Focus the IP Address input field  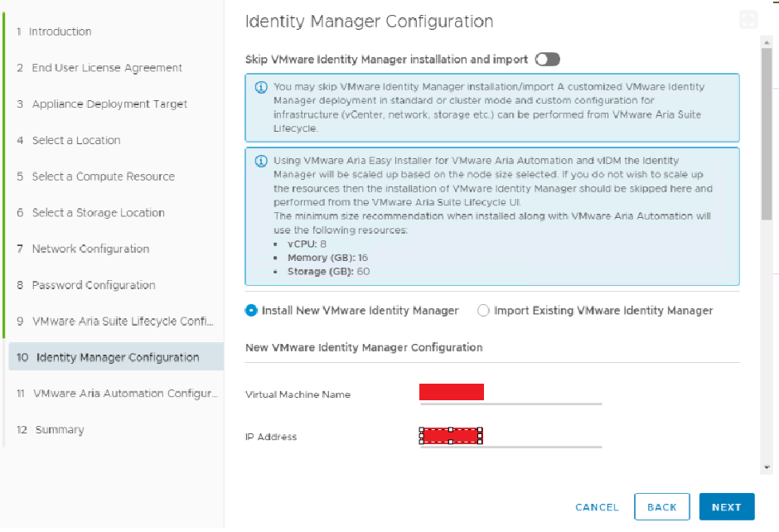pyautogui.click(x=511, y=438)
